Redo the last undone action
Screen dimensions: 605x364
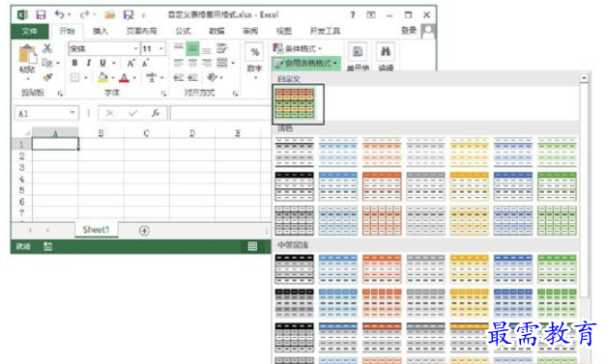click(85, 14)
